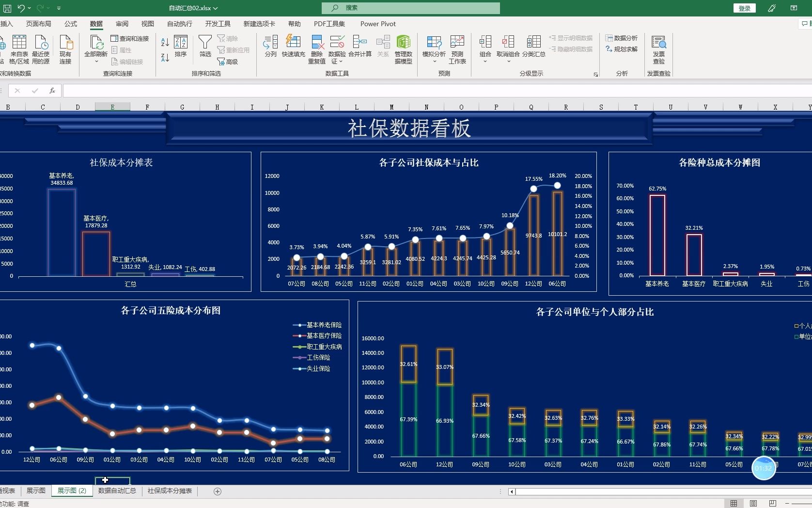This screenshot has height=508, width=812.
Task: Expand the 取消组合 dropdown arrow
Action: pos(508,61)
